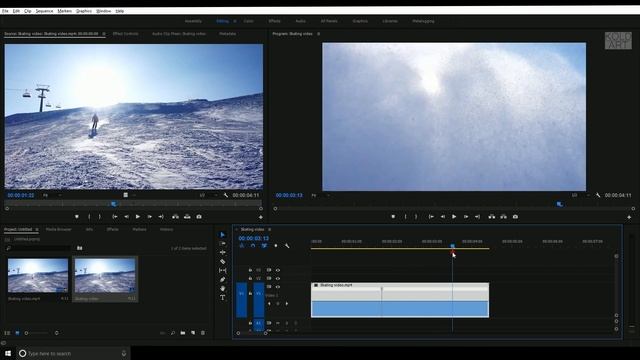Switch to Color workspace tab

click(x=249, y=21)
